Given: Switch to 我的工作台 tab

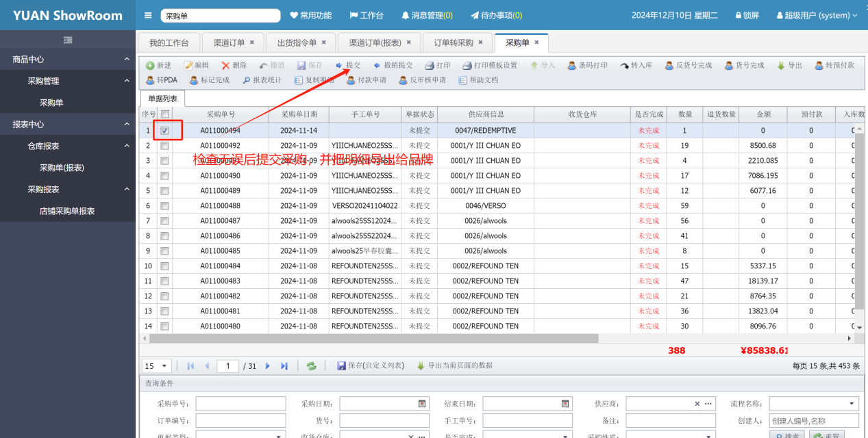Looking at the screenshot, I should click(x=169, y=42).
